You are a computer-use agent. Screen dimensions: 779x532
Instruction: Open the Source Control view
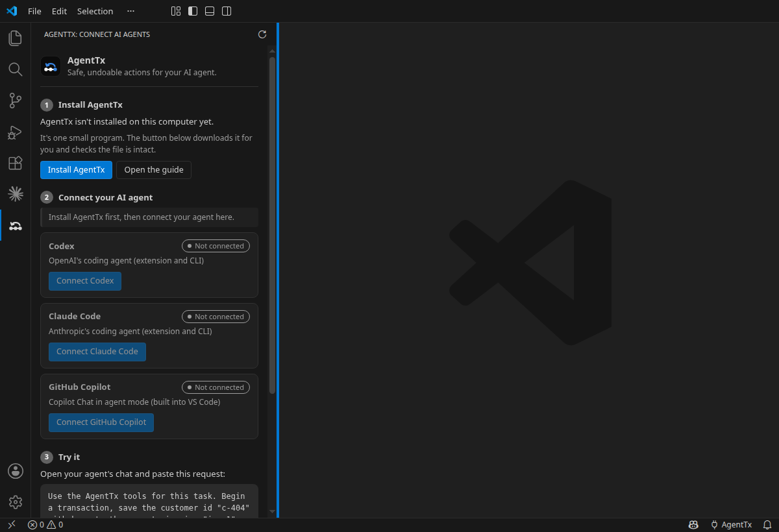[x=16, y=101]
